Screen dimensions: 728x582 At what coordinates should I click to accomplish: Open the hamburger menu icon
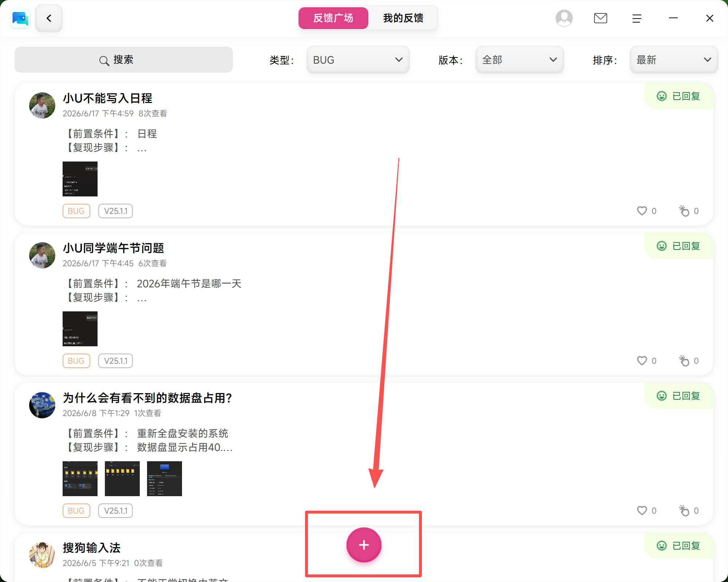[x=637, y=18]
